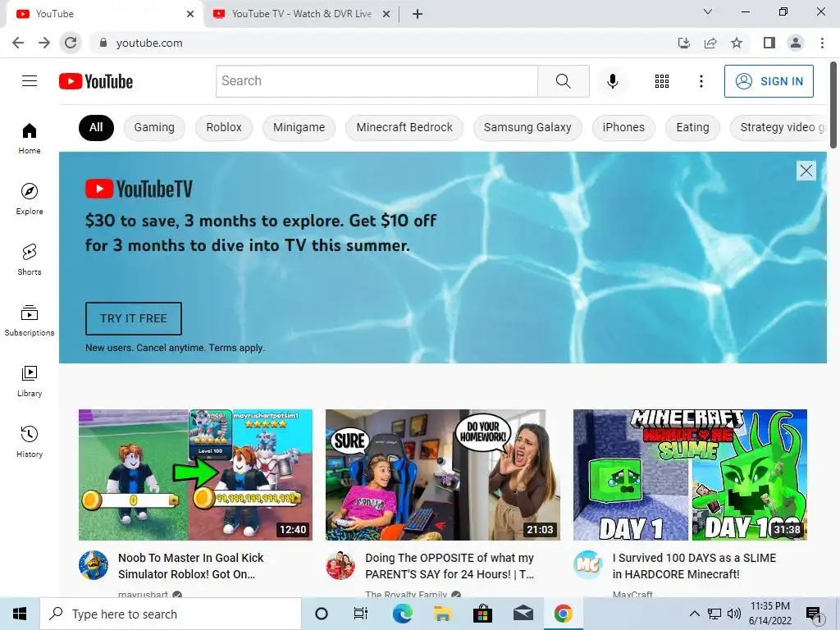This screenshot has height=630, width=840.
Task: Go to Home in sidebar
Action: 30,138
